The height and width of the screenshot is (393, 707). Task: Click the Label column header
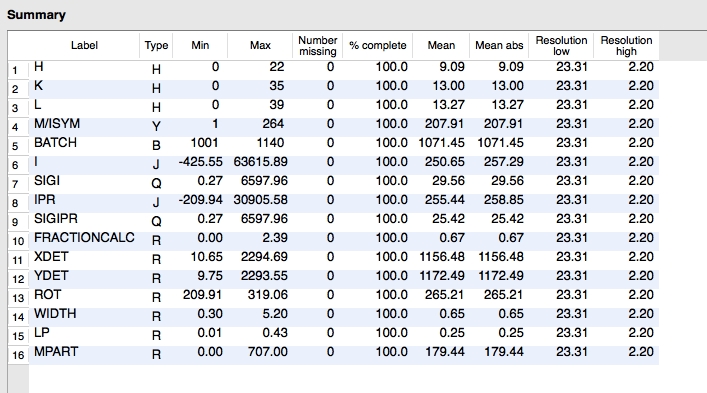(84, 46)
